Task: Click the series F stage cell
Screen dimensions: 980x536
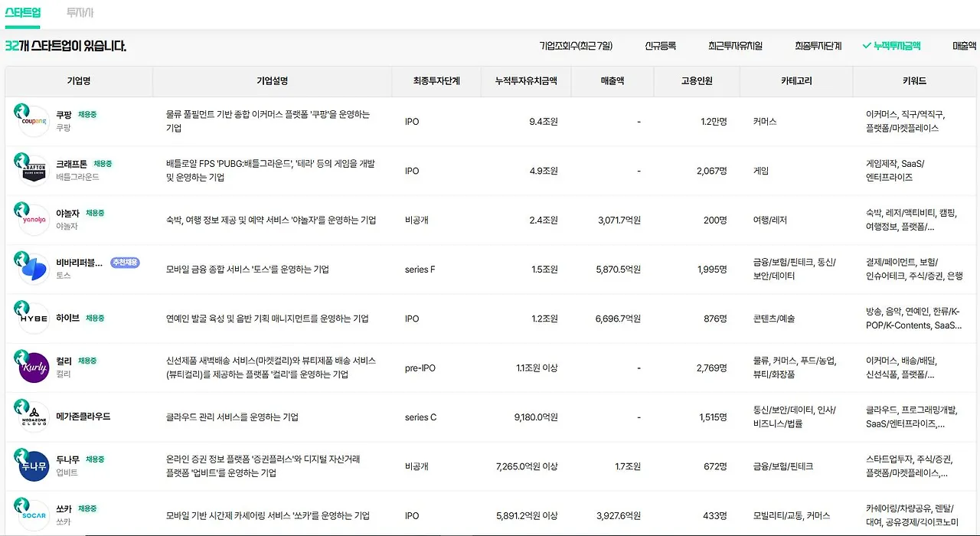Action: [420, 270]
